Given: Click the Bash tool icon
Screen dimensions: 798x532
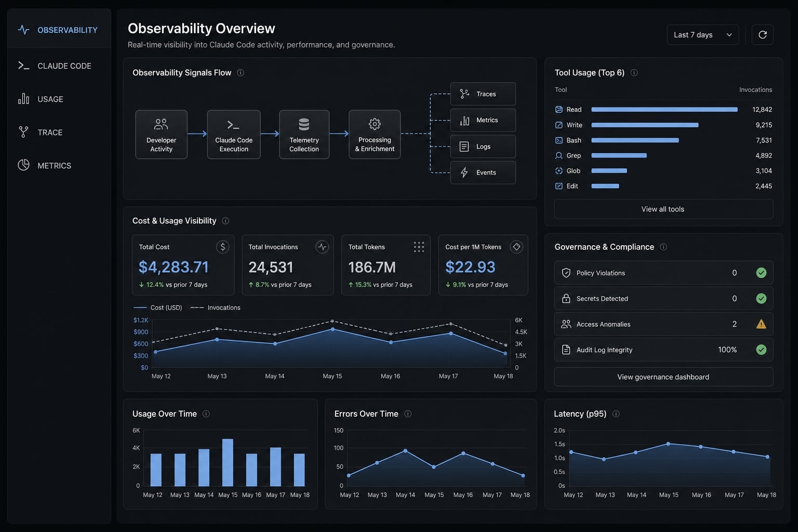Looking at the screenshot, I should 559,140.
